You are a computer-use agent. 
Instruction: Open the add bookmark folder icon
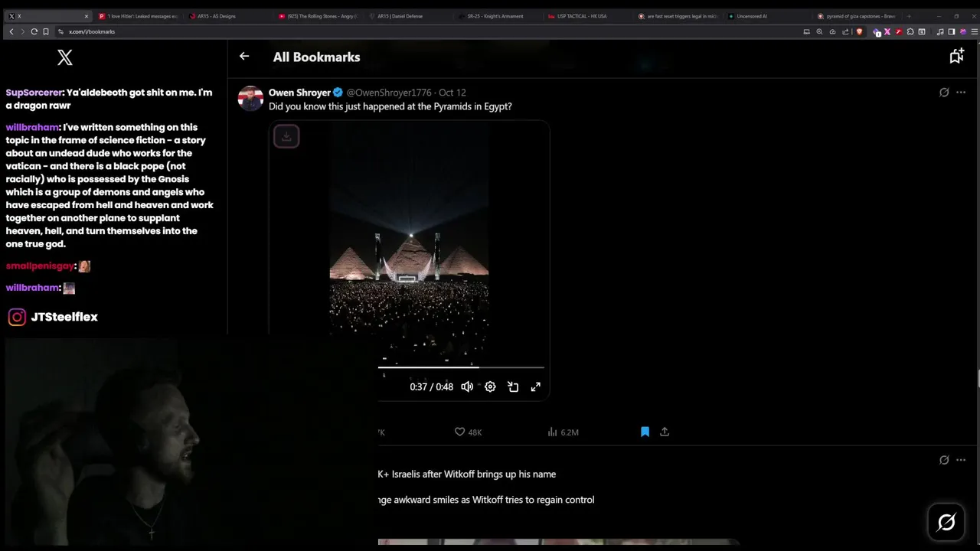coord(956,56)
